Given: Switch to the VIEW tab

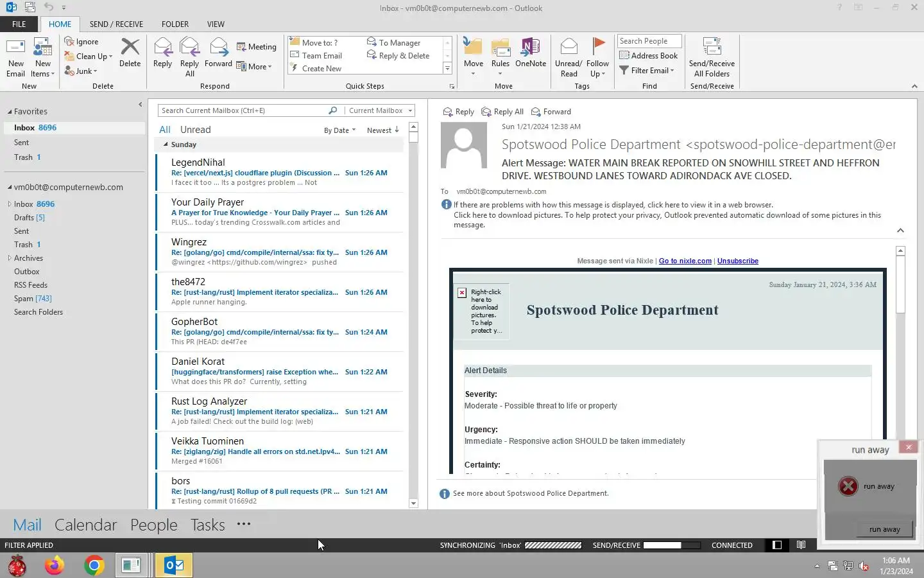Looking at the screenshot, I should (216, 24).
